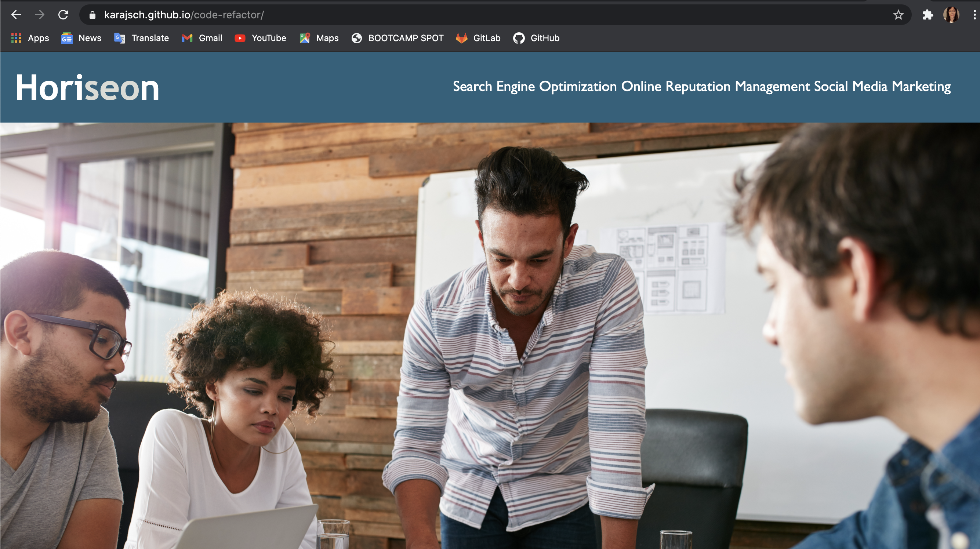Open the Chrome profile avatar
This screenshot has height=549, width=980.
(x=951, y=15)
